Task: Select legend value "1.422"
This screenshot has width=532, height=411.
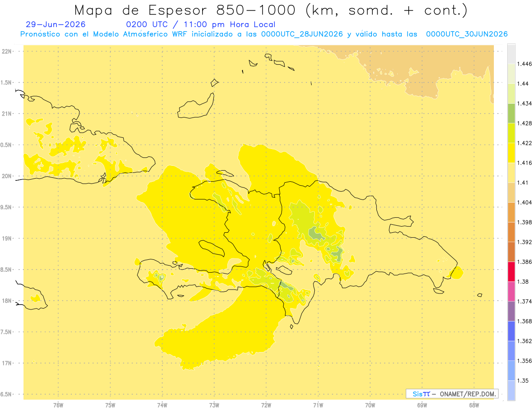Action: [x=524, y=143]
